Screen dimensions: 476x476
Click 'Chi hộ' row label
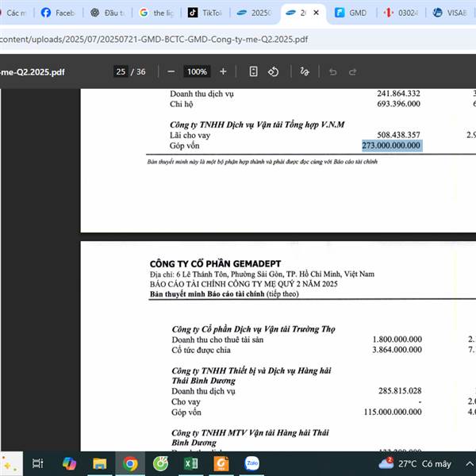181,104
